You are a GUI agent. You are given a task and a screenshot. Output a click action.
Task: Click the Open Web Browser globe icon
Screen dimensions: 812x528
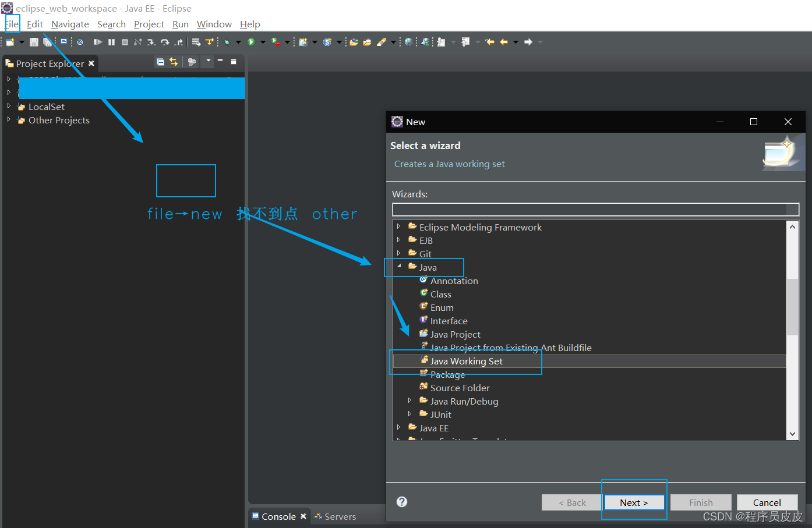click(x=408, y=41)
